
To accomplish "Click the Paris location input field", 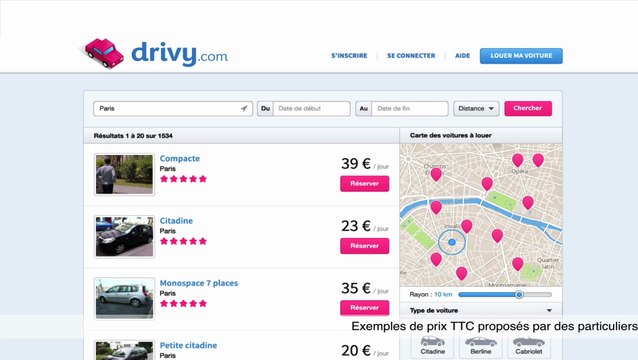I will [173, 109].
